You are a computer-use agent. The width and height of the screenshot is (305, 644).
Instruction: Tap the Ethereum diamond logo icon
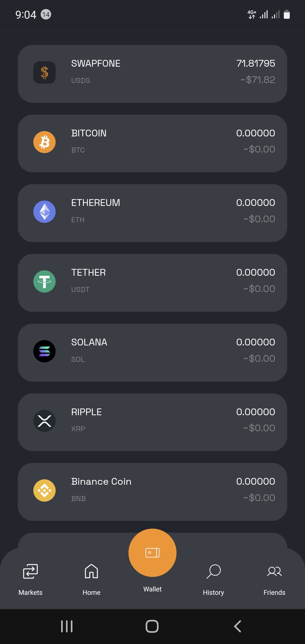pyautogui.click(x=44, y=212)
